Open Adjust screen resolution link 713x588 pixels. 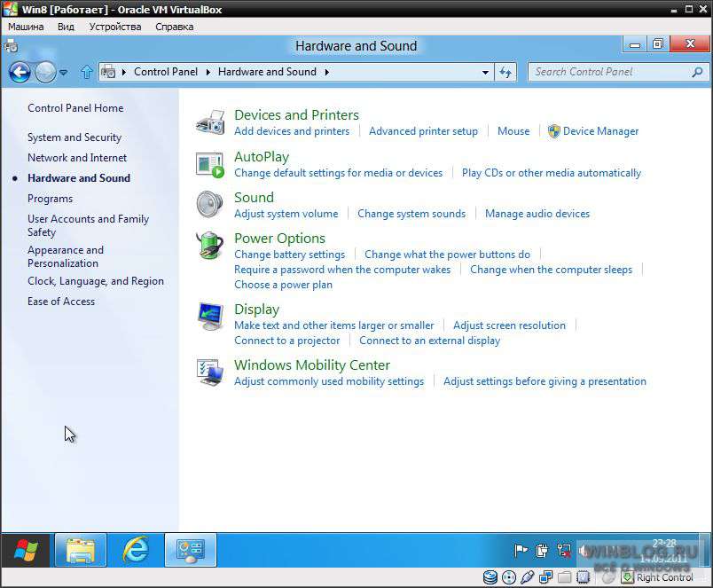click(x=509, y=325)
